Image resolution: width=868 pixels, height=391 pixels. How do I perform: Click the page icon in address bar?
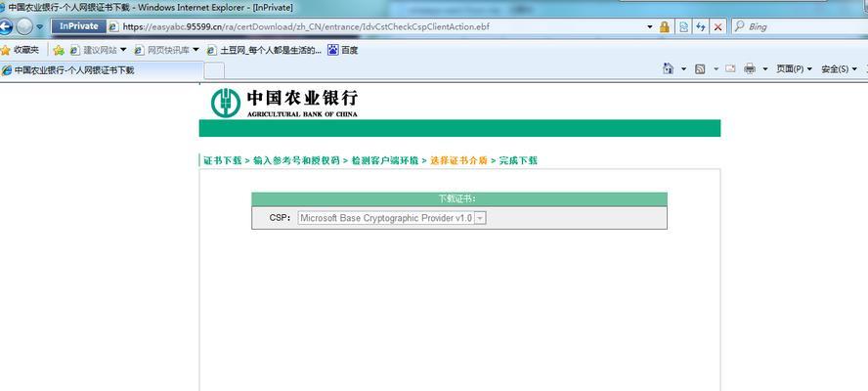[x=113, y=26]
